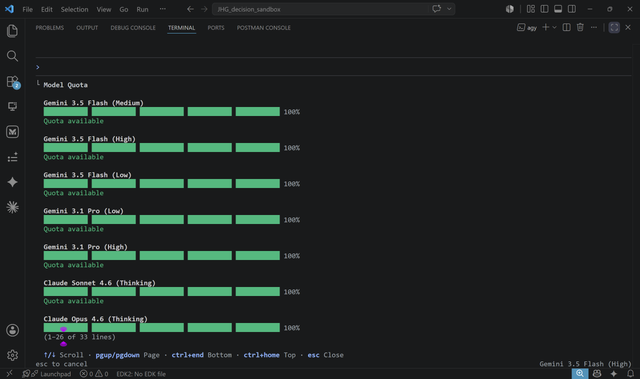This screenshot has height=379, width=640.
Task: Click the Claude Opus 4.6 (Thinking) quota bar
Action: [x=162, y=328]
